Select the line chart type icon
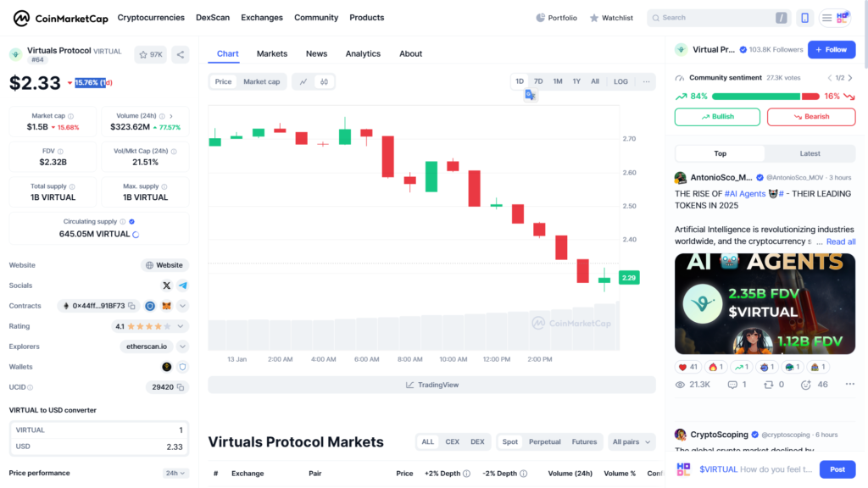The width and height of the screenshot is (868, 488). click(303, 82)
